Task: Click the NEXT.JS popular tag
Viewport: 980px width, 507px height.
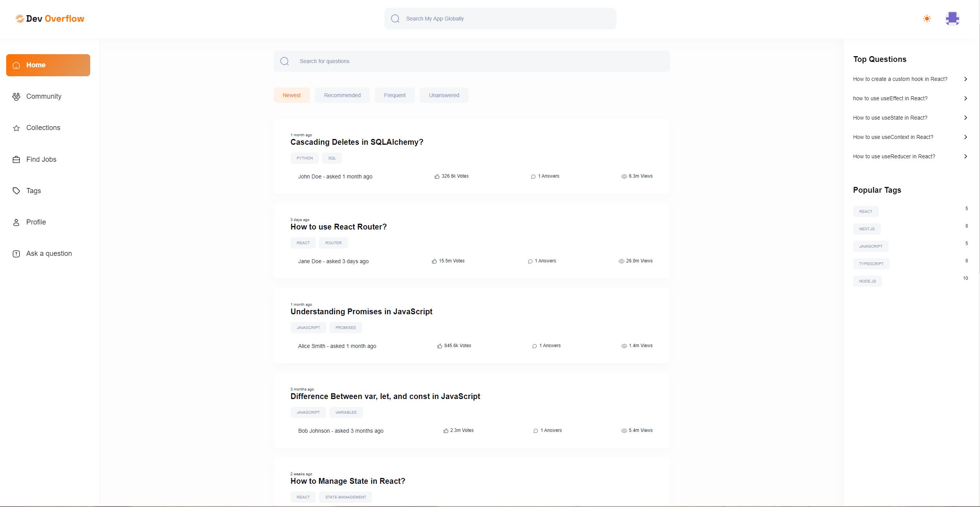Action: click(867, 229)
